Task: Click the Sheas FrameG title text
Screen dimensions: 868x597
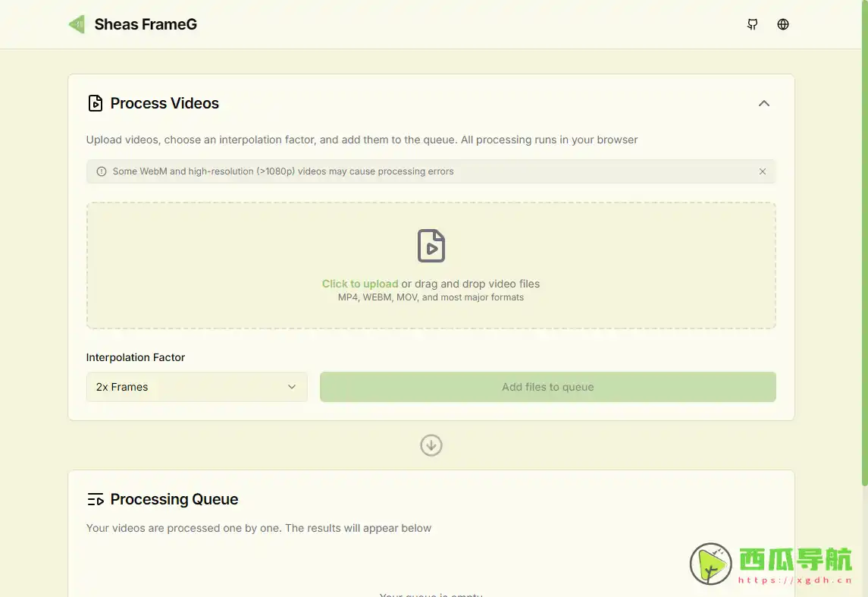Action: click(x=146, y=24)
